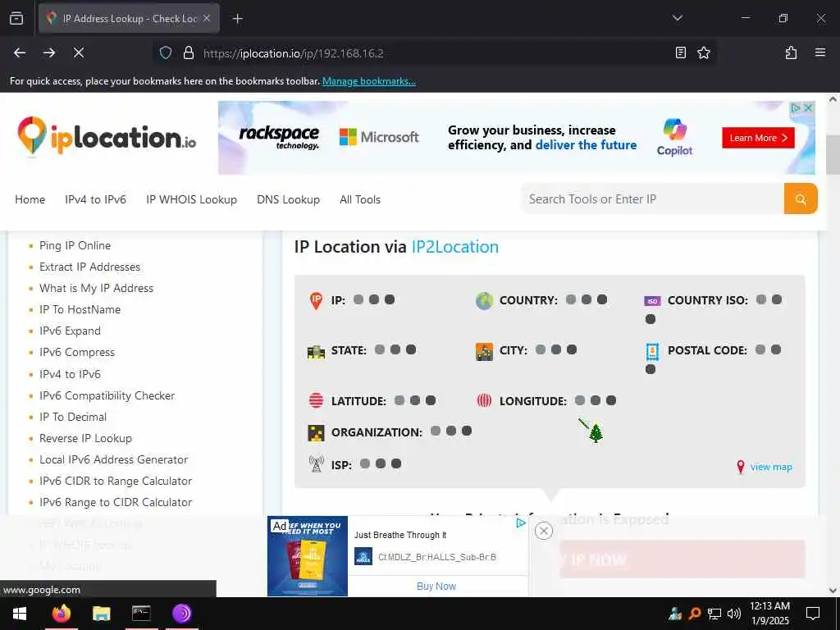Select the IP Address Lookup browser tab
The width and height of the screenshot is (840, 630).
[x=129, y=18]
